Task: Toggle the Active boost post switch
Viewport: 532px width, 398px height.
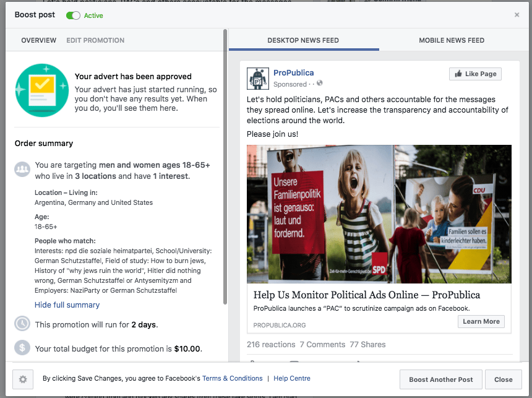Action: (x=73, y=15)
